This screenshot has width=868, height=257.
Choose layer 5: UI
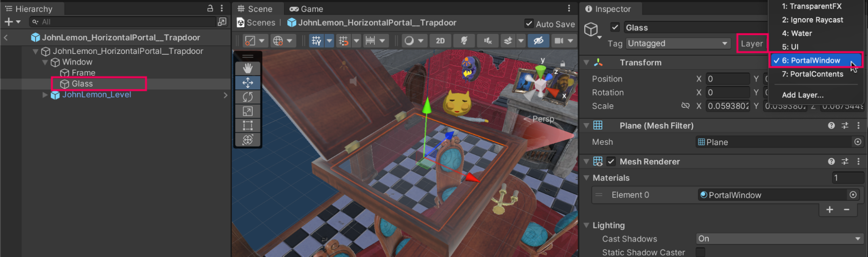click(790, 47)
